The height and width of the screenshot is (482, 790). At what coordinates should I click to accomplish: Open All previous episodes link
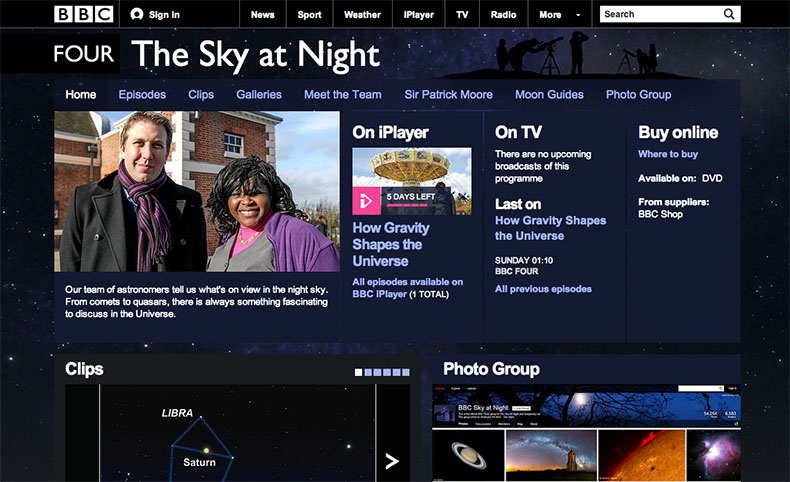(543, 289)
